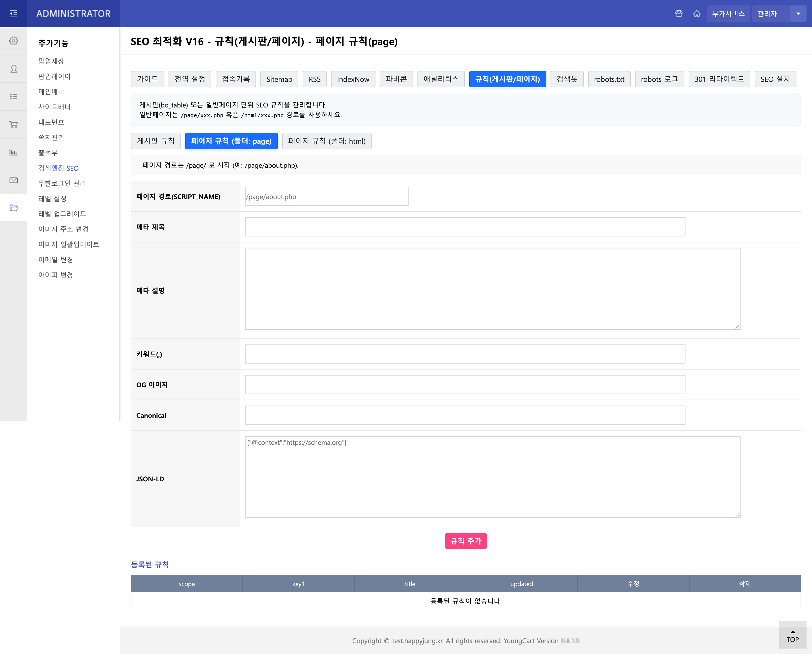Open the settings gear sidebar icon

point(14,41)
